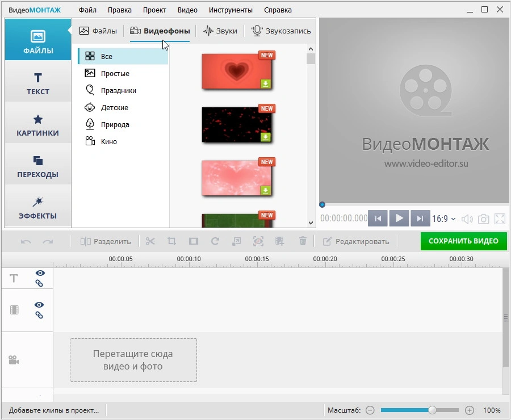Select the green field video background thumbnail
Screen dimensions: 511x420
point(237,221)
